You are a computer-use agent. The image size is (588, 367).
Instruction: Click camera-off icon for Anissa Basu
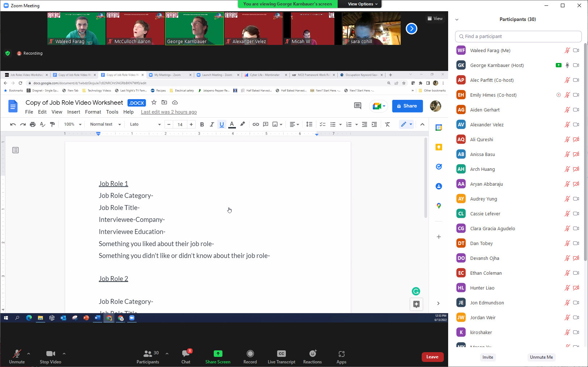[576, 154]
